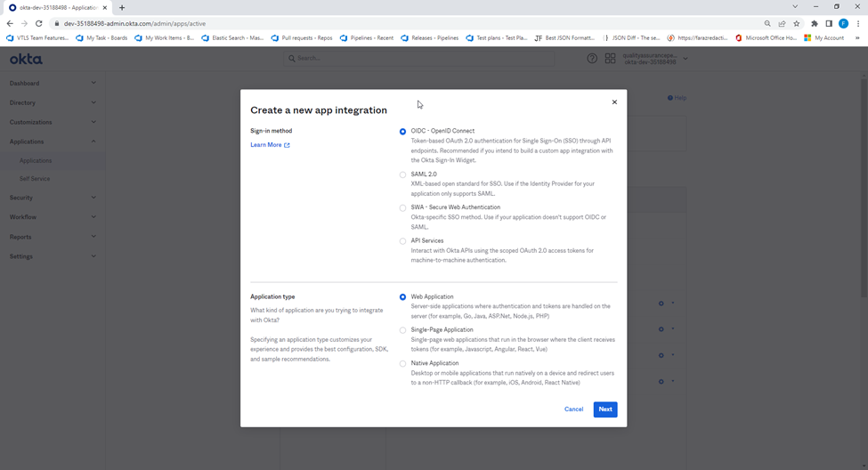Open Test plans bookmark
Viewport: 868px width, 470px height.
click(497, 38)
